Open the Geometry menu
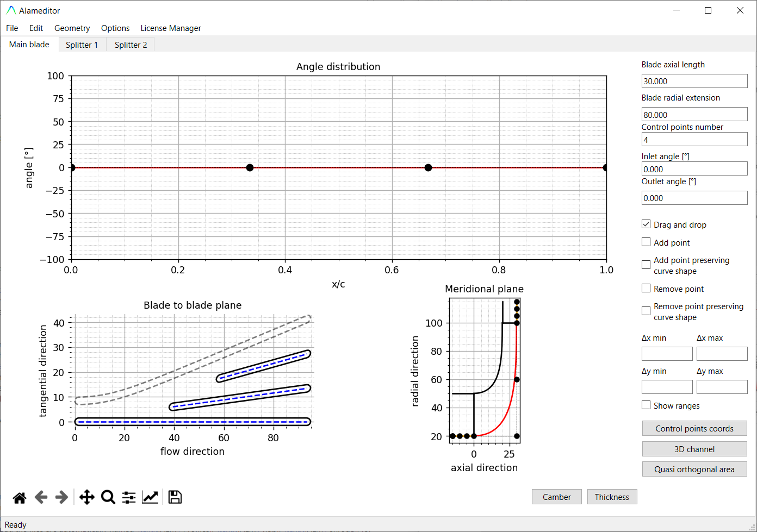 tap(72, 28)
